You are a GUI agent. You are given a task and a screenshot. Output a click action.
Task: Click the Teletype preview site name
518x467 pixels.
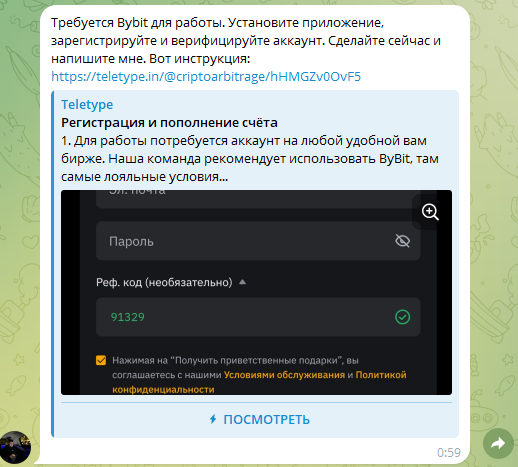[87, 105]
